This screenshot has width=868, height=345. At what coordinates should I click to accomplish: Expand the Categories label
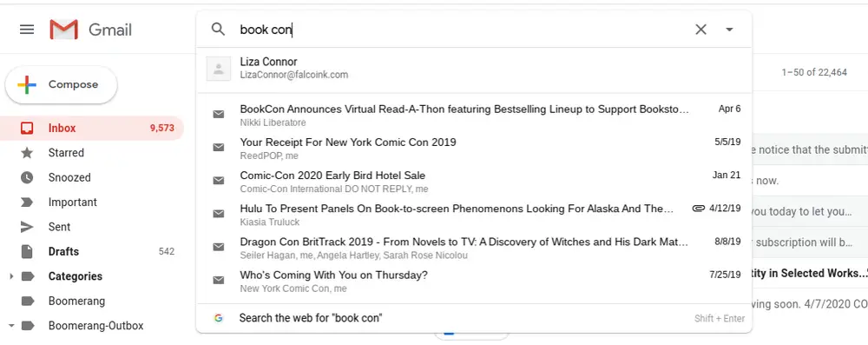[x=11, y=276]
